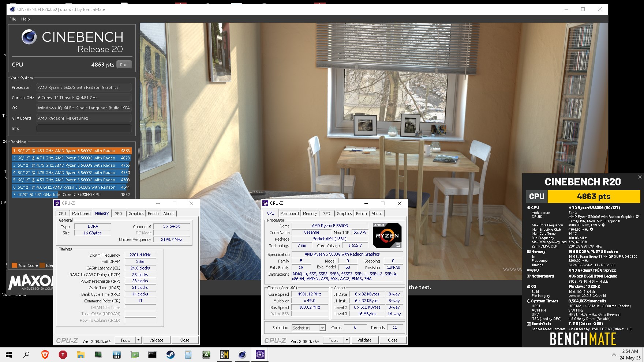
Task: Click the OS Windows icon in BenchMate panel
Action: click(528, 286)
